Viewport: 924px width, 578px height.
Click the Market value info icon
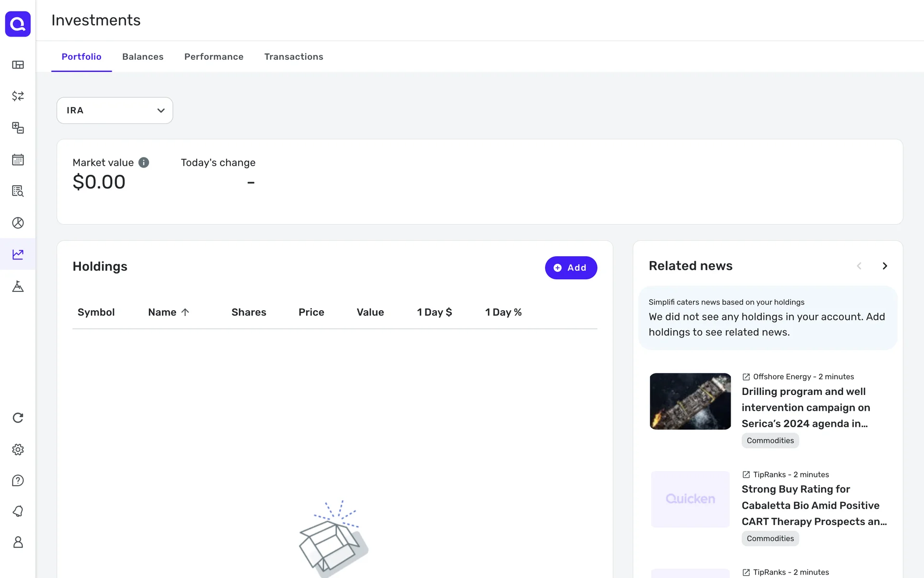143,163
